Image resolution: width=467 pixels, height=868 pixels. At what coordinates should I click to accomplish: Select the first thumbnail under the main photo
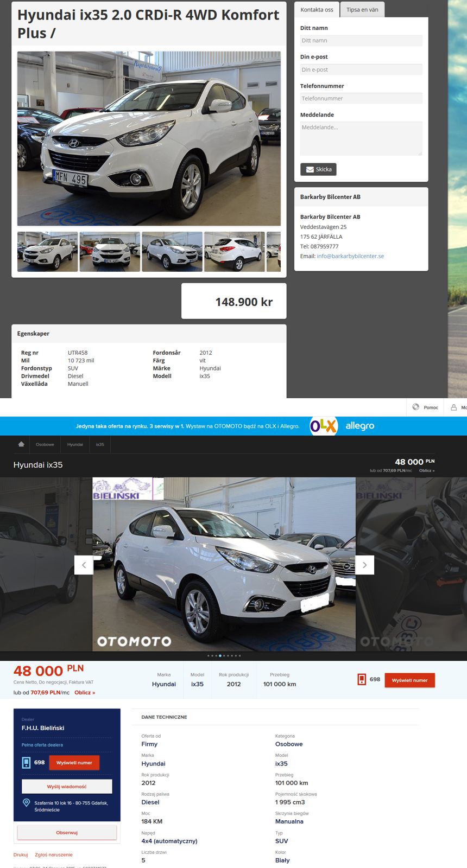point(48,252)
